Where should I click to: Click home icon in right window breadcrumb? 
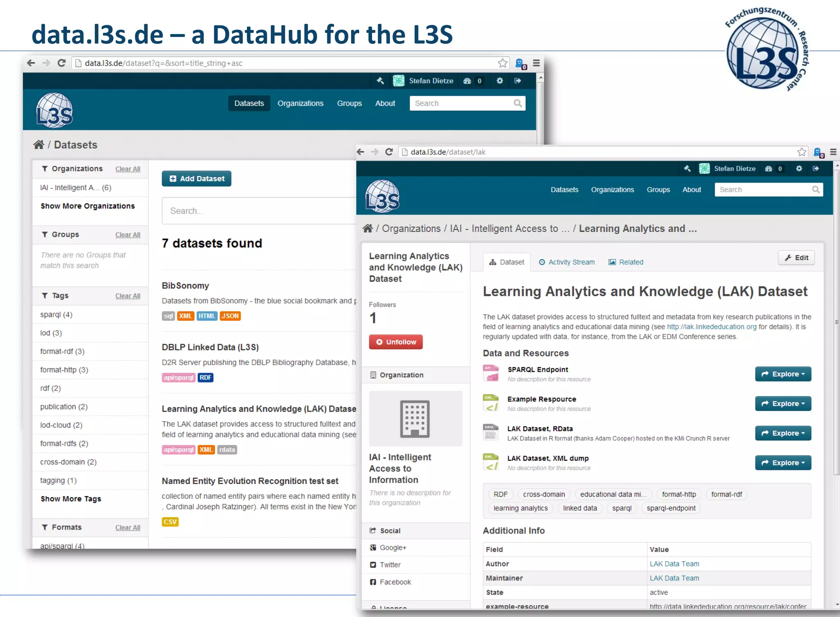point(367,228)
